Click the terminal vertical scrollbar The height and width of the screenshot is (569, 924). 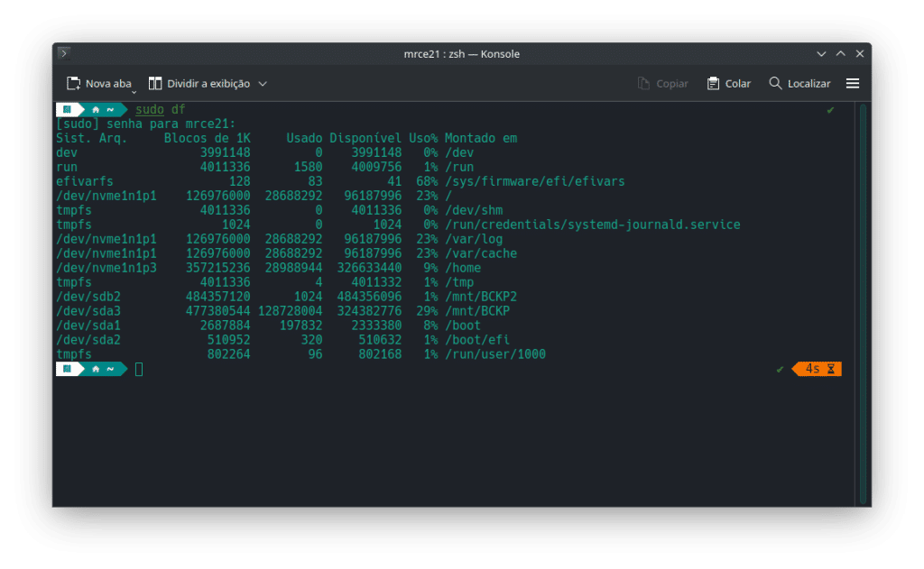tap(863, 303)
